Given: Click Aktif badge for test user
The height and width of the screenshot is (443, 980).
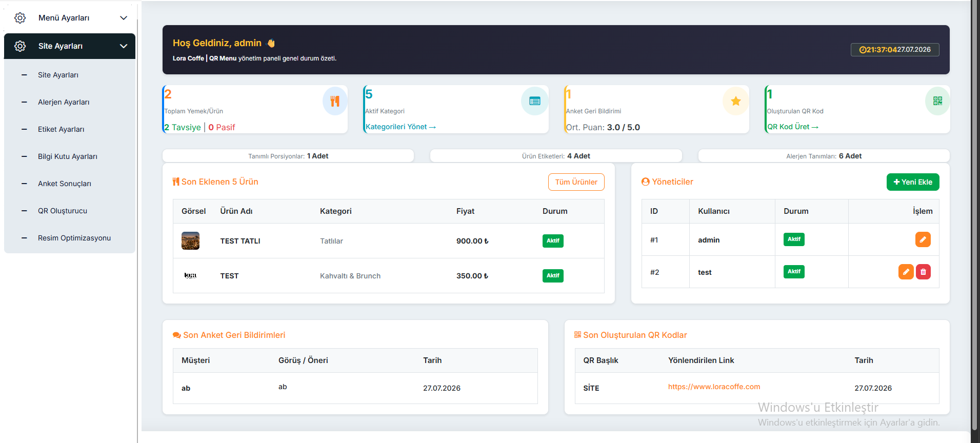Looking at the screenshot, I should point(794,272).
